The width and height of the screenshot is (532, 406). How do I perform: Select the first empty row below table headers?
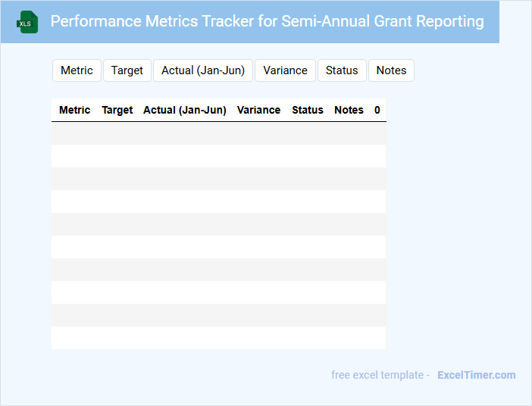(x=218, y=133)
